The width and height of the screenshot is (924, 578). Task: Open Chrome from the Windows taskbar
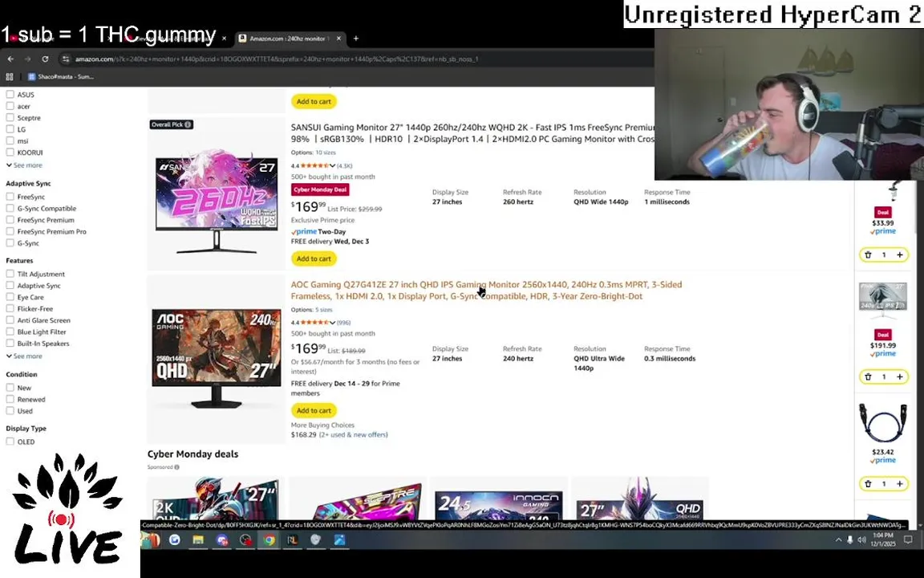click(269, 539)
